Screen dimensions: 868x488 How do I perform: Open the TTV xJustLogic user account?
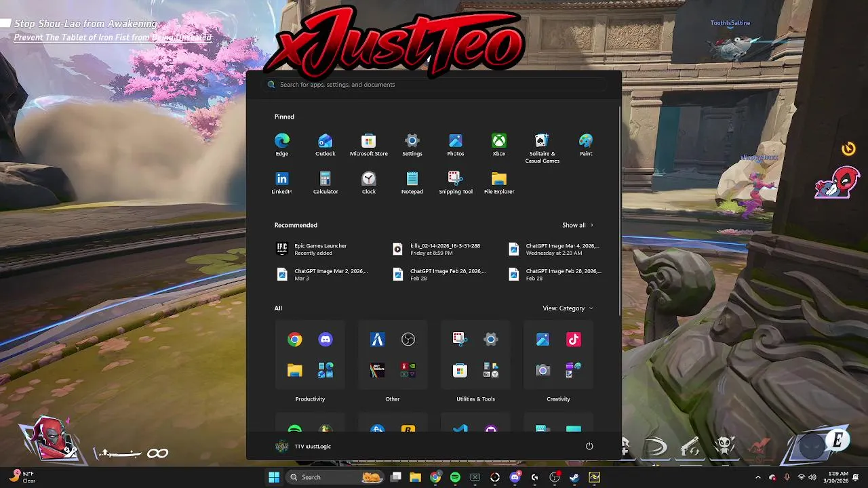click(x=304, y=446)
